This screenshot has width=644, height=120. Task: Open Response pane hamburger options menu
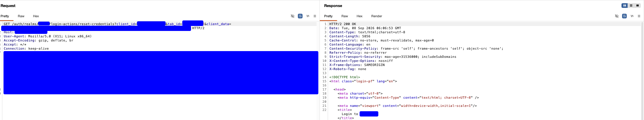(639, 16)
